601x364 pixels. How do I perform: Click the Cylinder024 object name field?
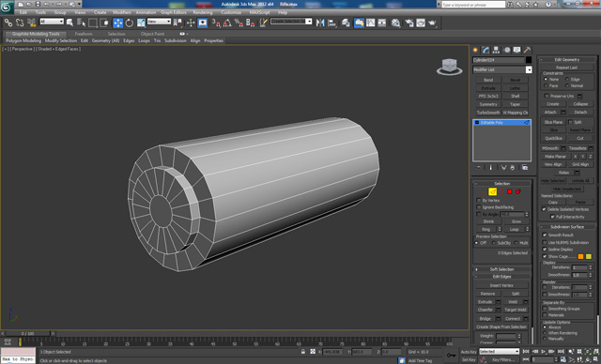pos(498,60)
